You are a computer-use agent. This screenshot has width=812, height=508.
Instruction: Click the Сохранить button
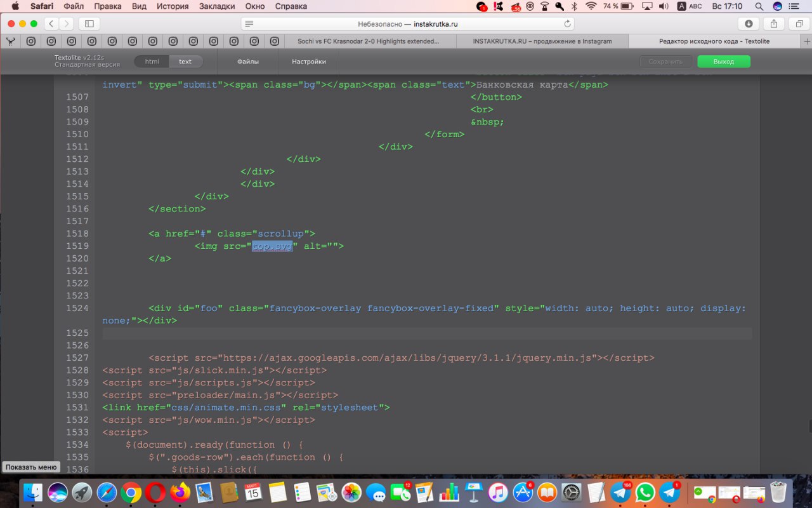[x=666, y=62]
